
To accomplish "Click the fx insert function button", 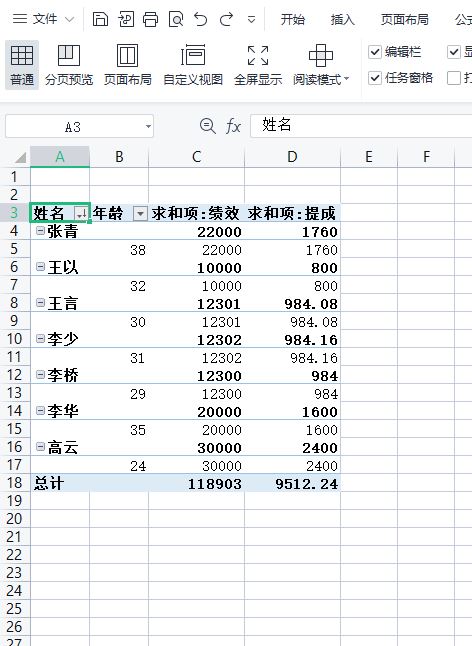I will [x=234, y=126].
